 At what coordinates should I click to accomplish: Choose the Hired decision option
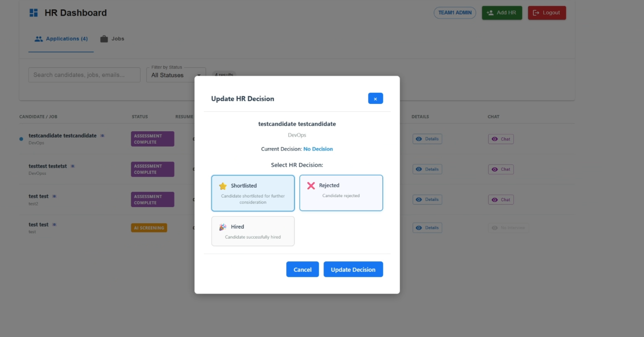[253, 231]
